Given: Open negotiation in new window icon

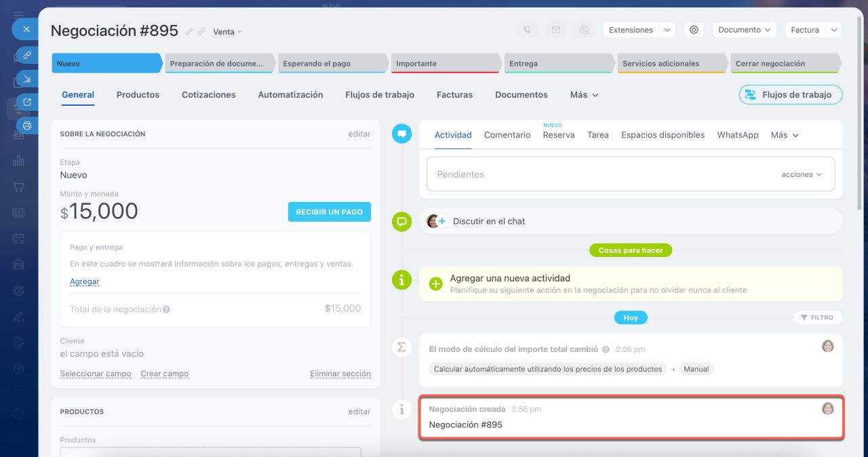Looking at the screenshot, I should point(27,102).
